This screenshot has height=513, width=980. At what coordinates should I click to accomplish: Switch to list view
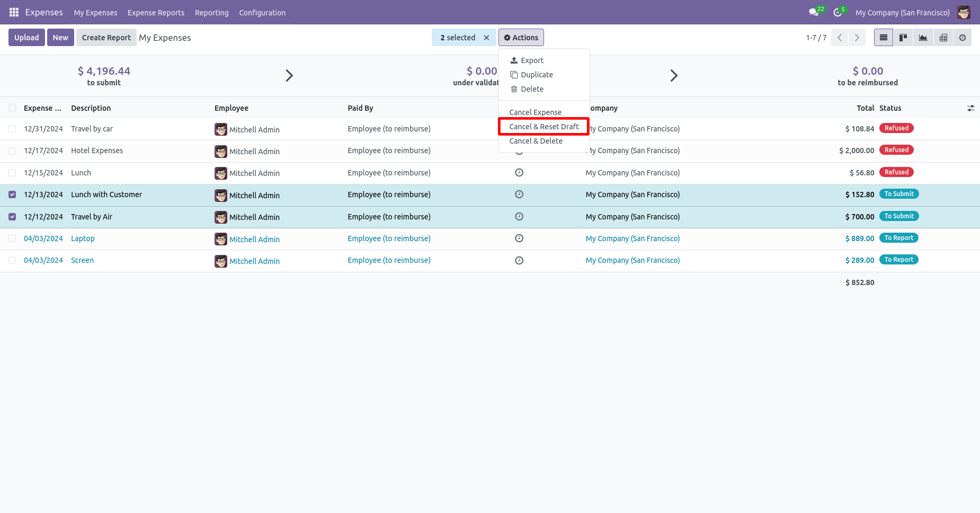point(883,38)
